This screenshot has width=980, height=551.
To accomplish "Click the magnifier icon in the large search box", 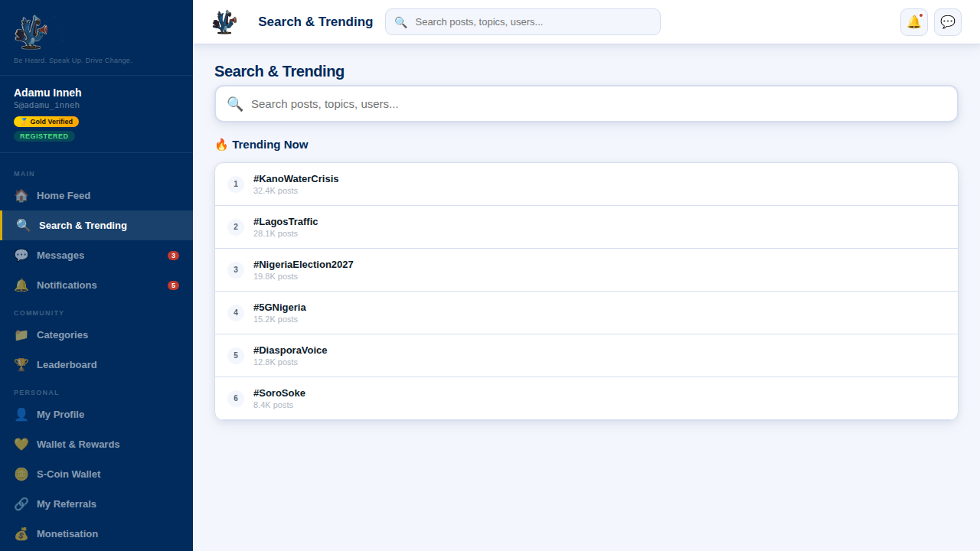I will click(x=235, y=104).
